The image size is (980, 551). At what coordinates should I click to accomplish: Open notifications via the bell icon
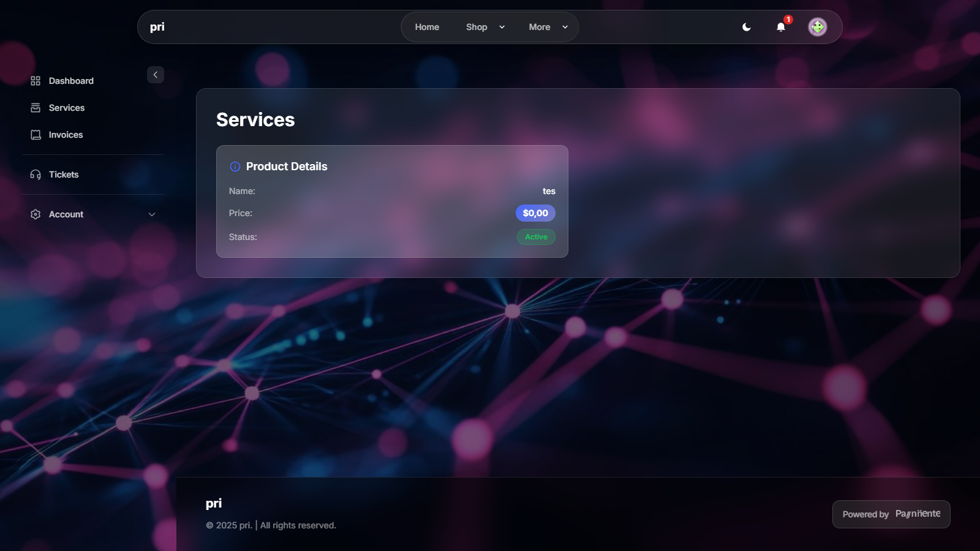pyautogui.click(x=781, y=27)
